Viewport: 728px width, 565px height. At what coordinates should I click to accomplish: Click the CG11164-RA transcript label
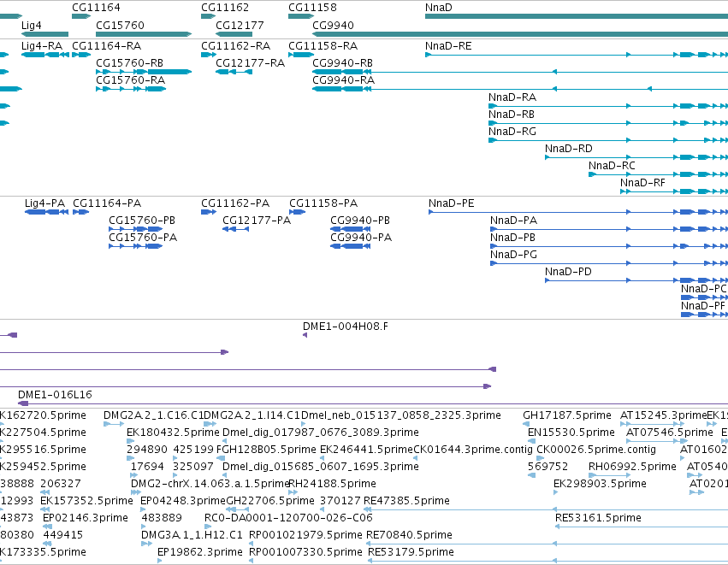[106, 46]
